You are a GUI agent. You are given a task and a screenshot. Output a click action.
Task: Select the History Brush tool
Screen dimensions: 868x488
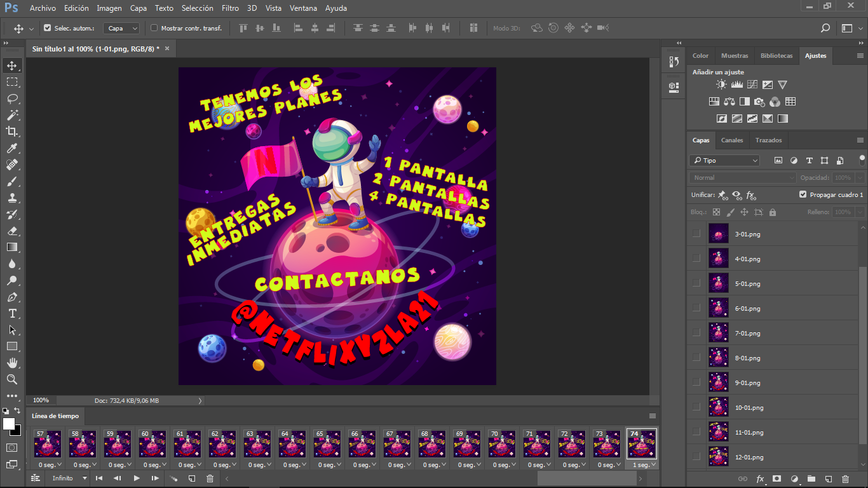point(12,214)
